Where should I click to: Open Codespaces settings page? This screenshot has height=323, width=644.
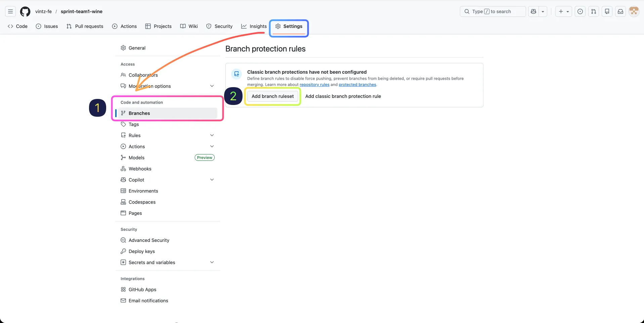pos(168,202)
